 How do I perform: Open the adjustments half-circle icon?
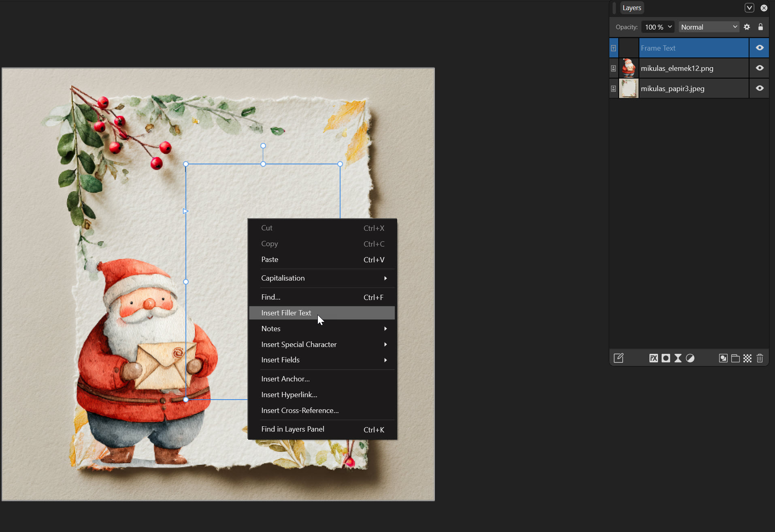tap(690, 358)
